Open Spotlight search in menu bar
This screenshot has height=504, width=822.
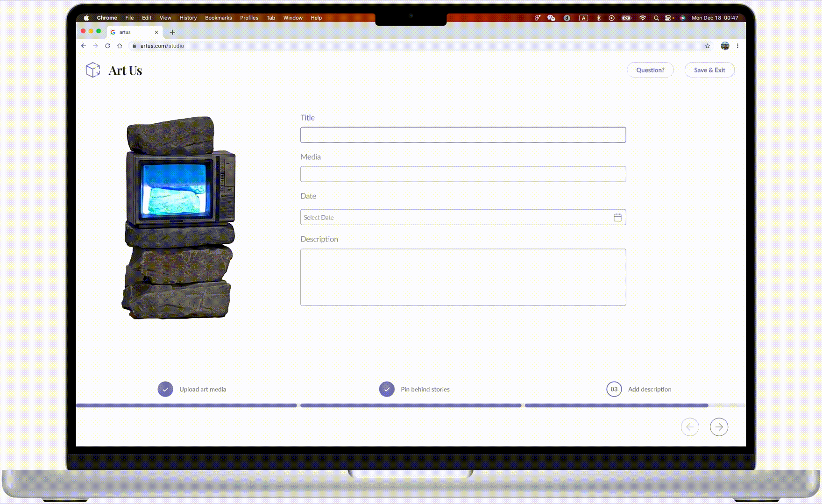pyautogui.click(x=656, y=18)
